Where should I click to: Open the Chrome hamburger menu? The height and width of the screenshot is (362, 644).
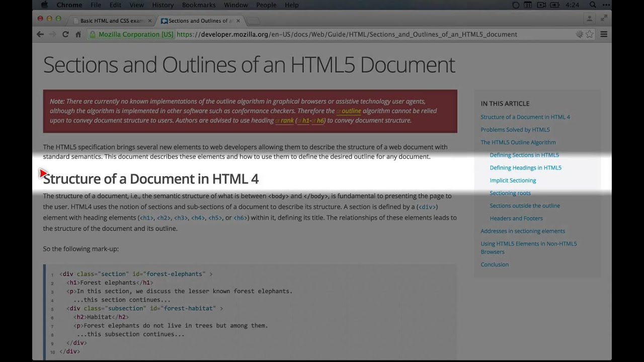(604, 34)
